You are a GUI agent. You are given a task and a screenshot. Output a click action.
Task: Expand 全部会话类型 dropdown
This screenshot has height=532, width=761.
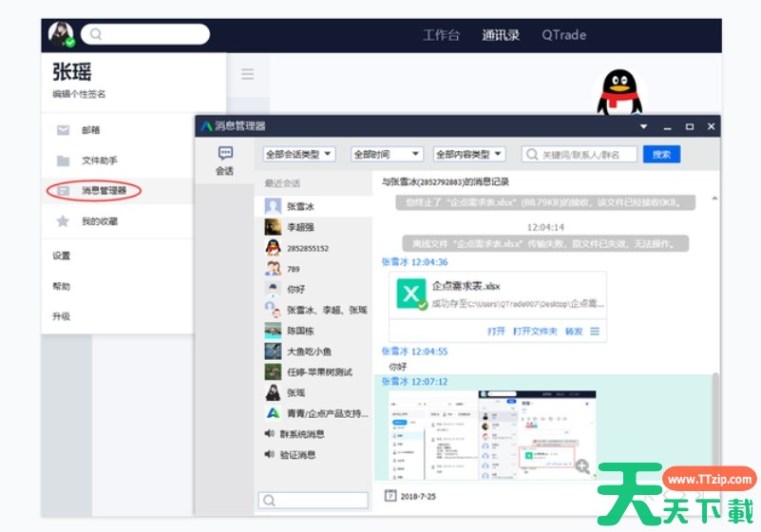pos(299,154)
